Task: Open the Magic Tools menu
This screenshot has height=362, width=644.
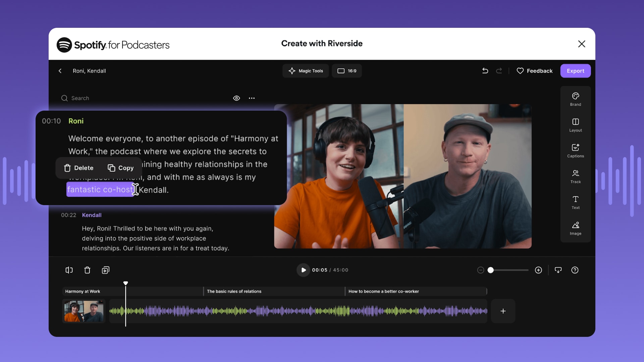Action: (306, 71)
